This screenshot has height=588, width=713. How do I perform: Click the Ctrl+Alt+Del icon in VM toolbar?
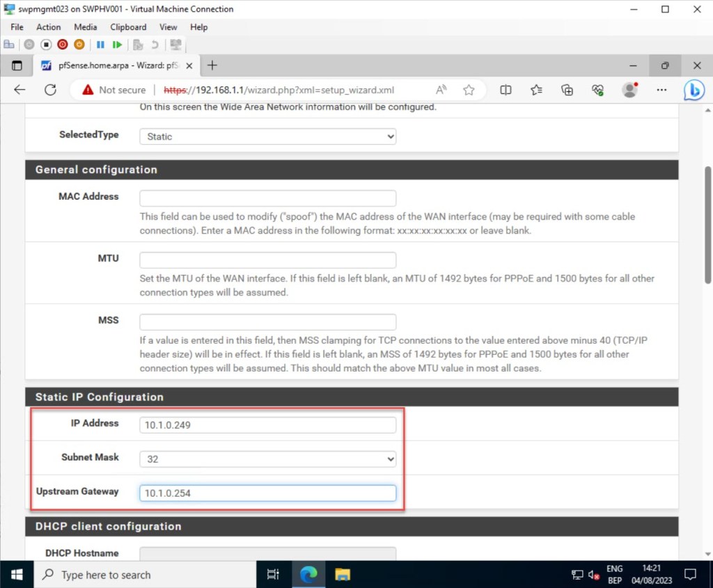pyautogui.click(x=9, y=45)
